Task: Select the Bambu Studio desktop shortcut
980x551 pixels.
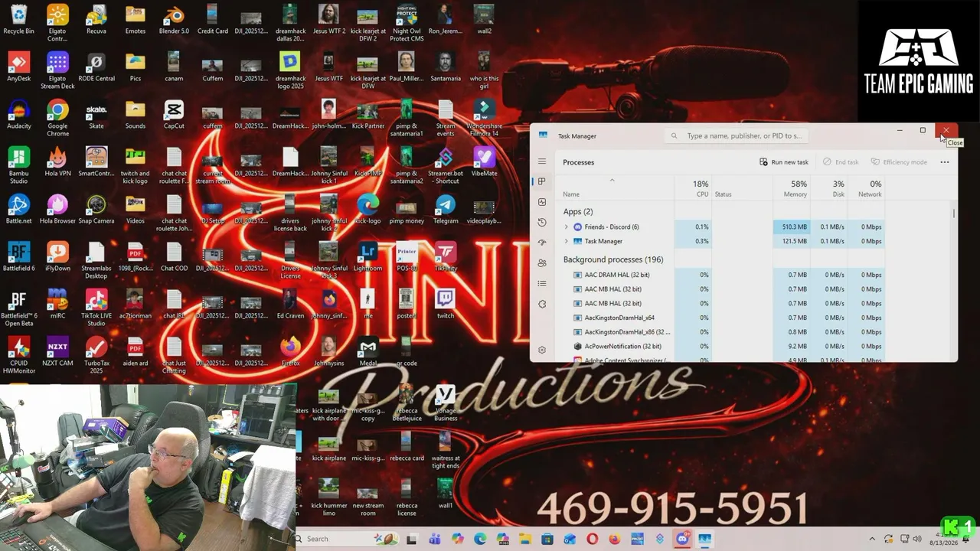Action: 18,165
